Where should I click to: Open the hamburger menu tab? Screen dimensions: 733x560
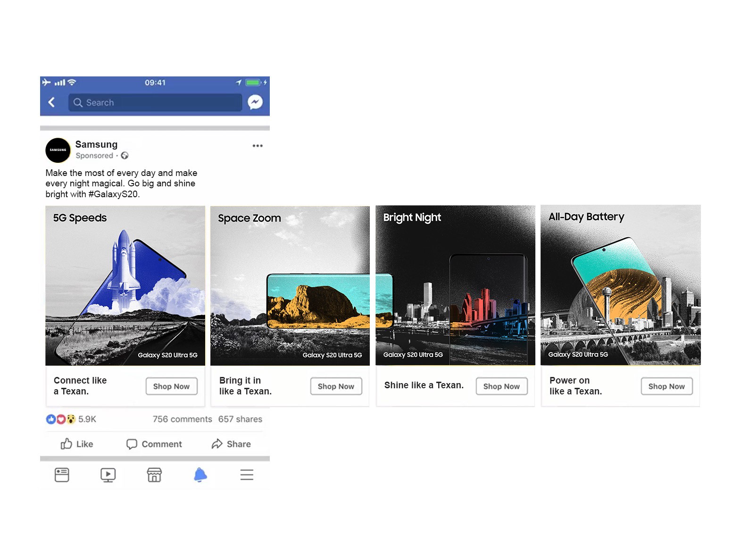pos(247,475)
